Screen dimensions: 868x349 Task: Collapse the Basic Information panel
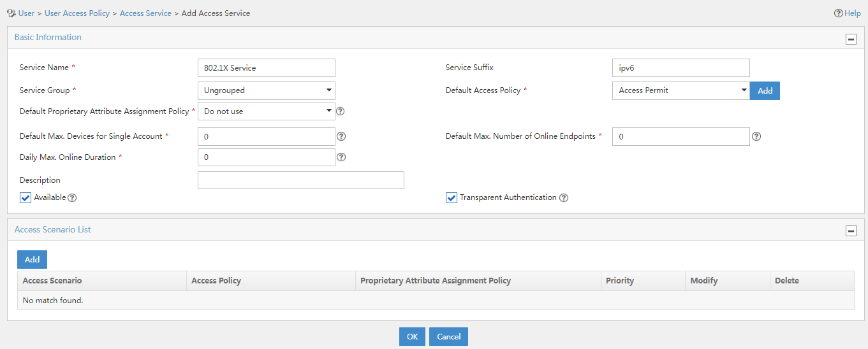click(851, 39)
